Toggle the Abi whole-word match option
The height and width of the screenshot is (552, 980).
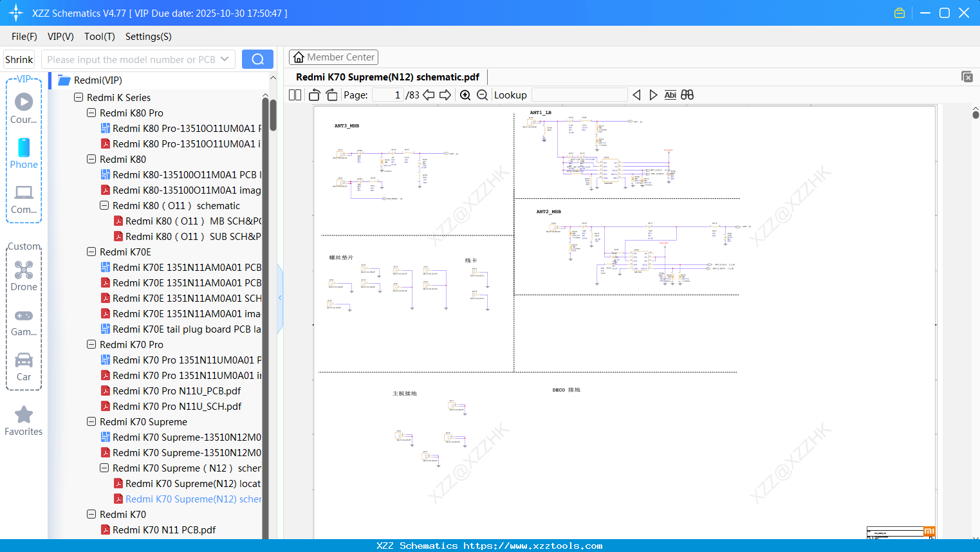coord(670,95)
